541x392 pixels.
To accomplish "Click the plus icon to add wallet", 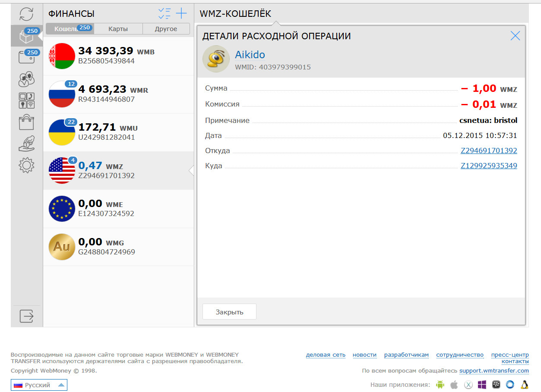I will (x=181, y=13).
